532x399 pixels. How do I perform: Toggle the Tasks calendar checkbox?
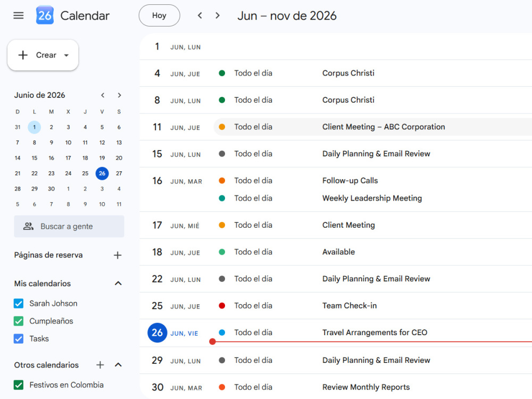pyautogui.click(x=19, y=338)
